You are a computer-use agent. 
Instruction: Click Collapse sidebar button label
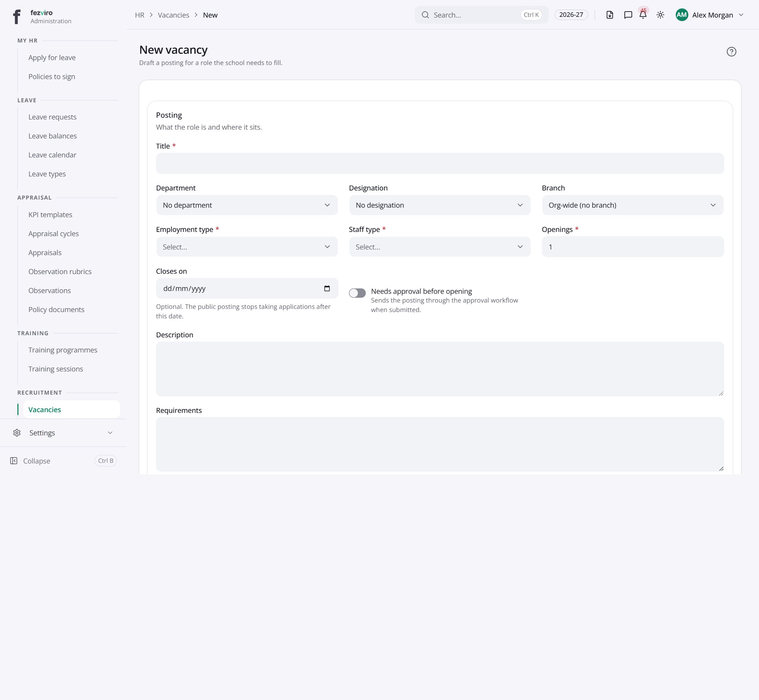point(37,461)
